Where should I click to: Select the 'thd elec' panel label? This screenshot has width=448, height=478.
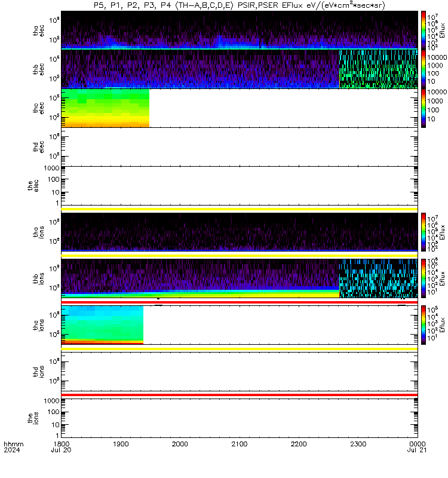pos(39,146)
